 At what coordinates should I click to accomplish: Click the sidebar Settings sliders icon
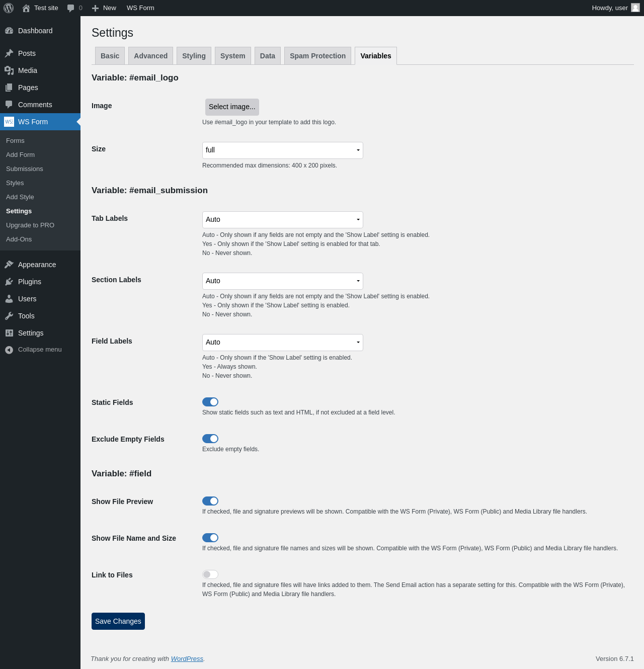click(9, 333)
